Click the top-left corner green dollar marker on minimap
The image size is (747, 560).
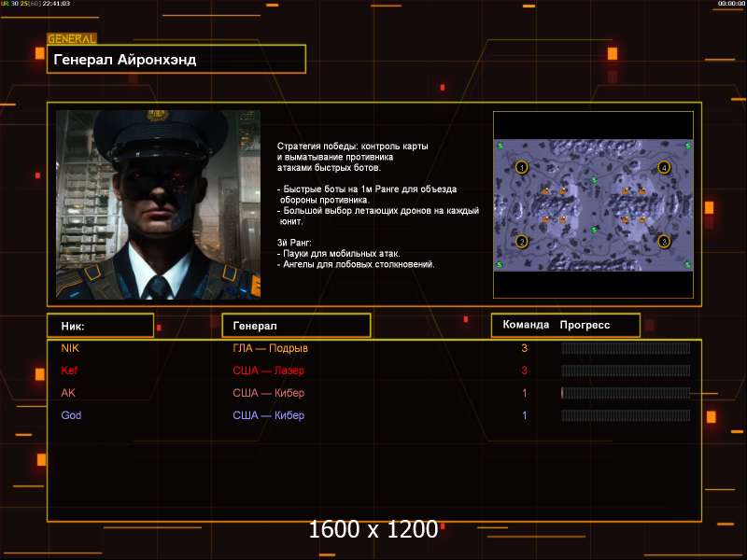500,146
